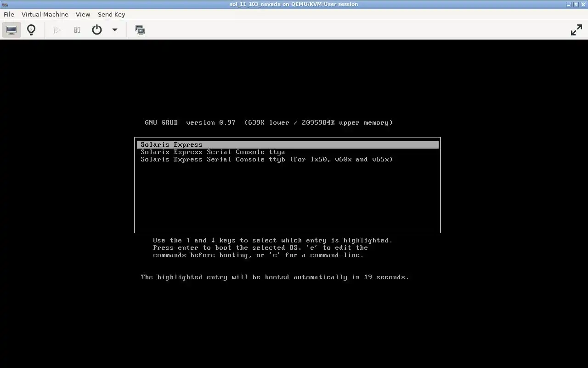Open the Virtual Machine menu

(45, 14)
